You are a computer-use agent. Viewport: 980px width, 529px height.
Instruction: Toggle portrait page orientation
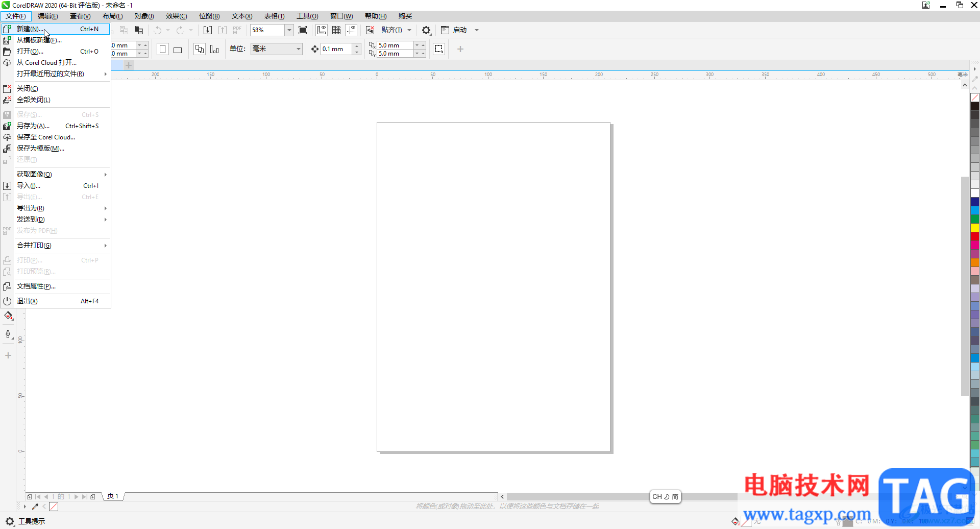point(163,49)
